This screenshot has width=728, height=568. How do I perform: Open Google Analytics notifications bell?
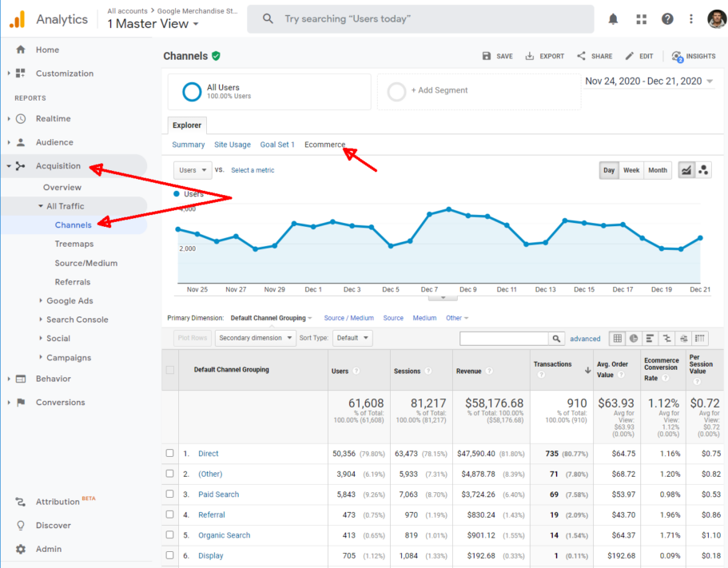613,18
